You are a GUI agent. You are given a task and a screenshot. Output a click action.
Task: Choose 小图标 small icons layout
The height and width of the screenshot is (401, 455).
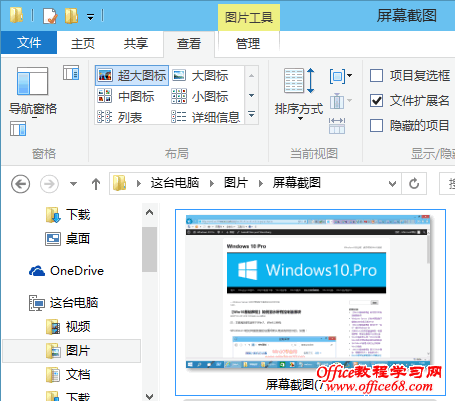coord(200,96)
